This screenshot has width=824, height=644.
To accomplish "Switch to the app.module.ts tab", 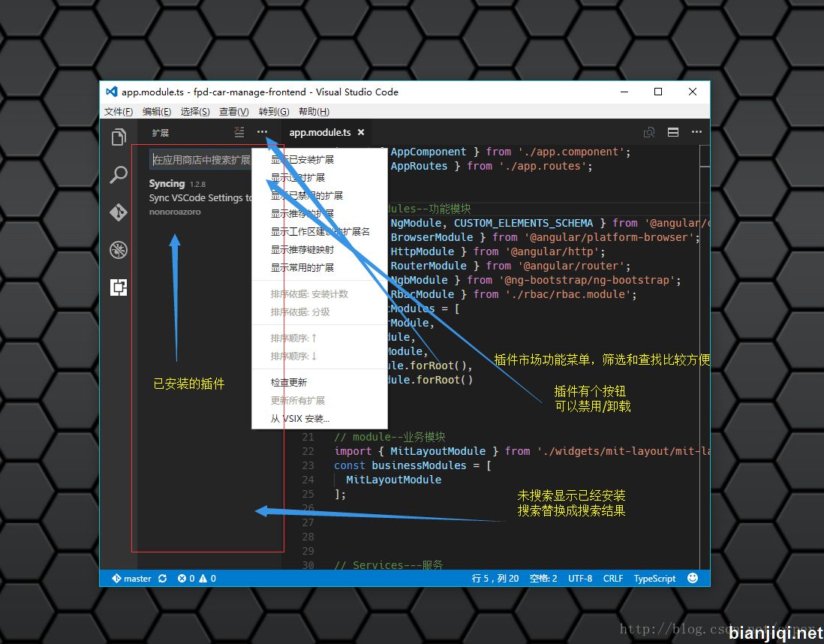I will point(320,133).
